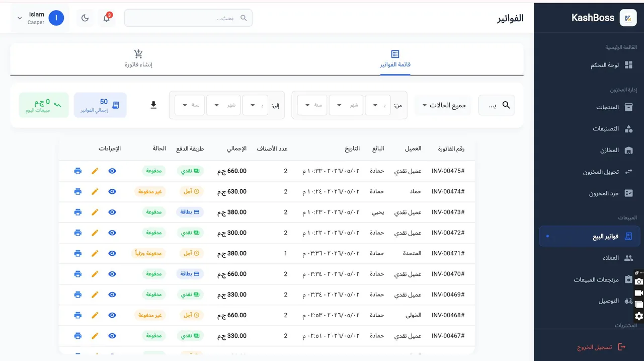Open التوصيل in sidebar
This screenshot has height=361, width=644.
[x=589, y=301]
